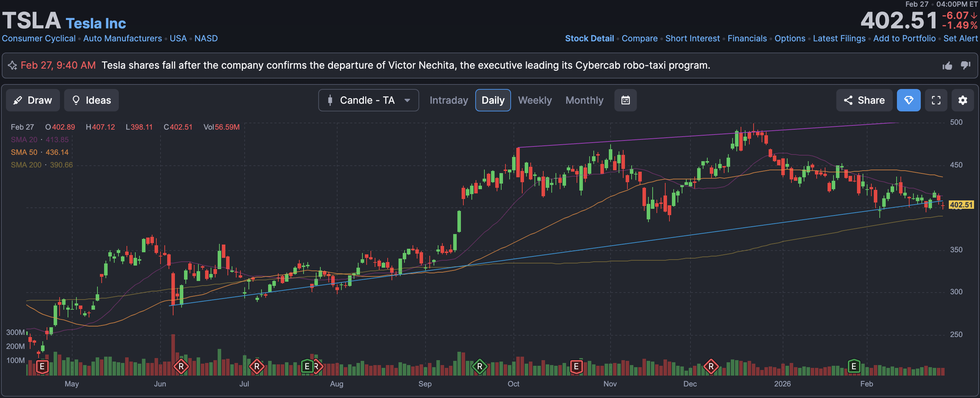
Task: Open the Auto Manufacturers industry link
Action: 123,39
